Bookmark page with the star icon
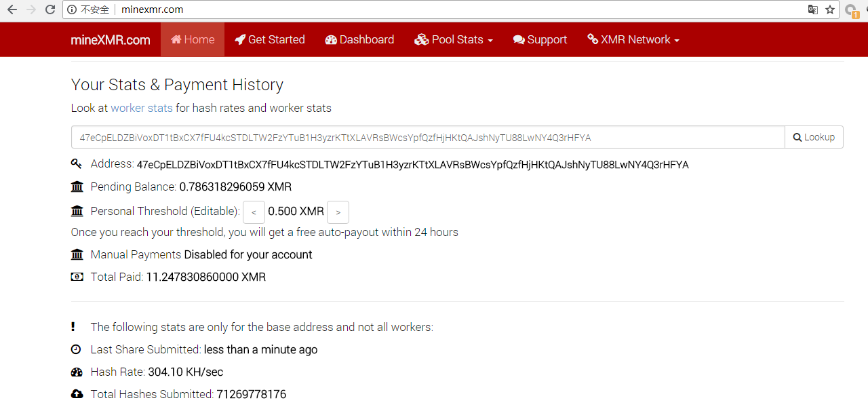The image size is (868, 409). pos(829,10)
